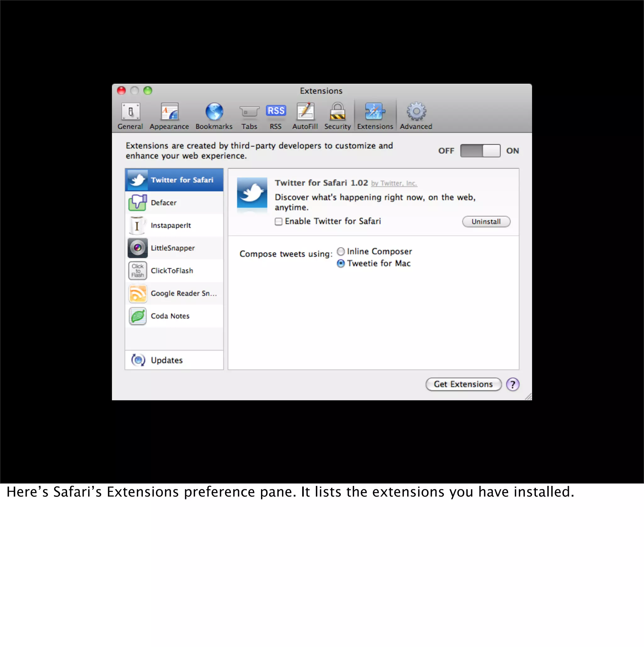This screenshot has width=644, height=647.
Task: Switch to the Security tab label
Action: pos(337,127)
